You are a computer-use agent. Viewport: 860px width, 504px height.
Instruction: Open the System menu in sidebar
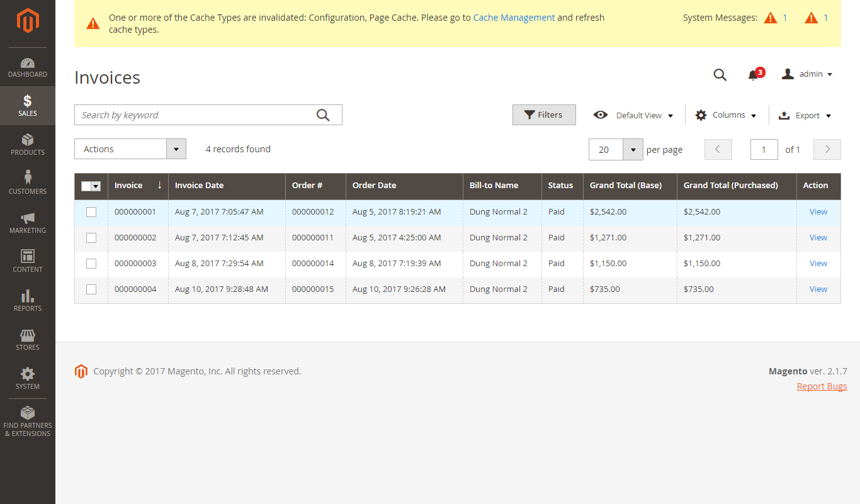point(28,378)
